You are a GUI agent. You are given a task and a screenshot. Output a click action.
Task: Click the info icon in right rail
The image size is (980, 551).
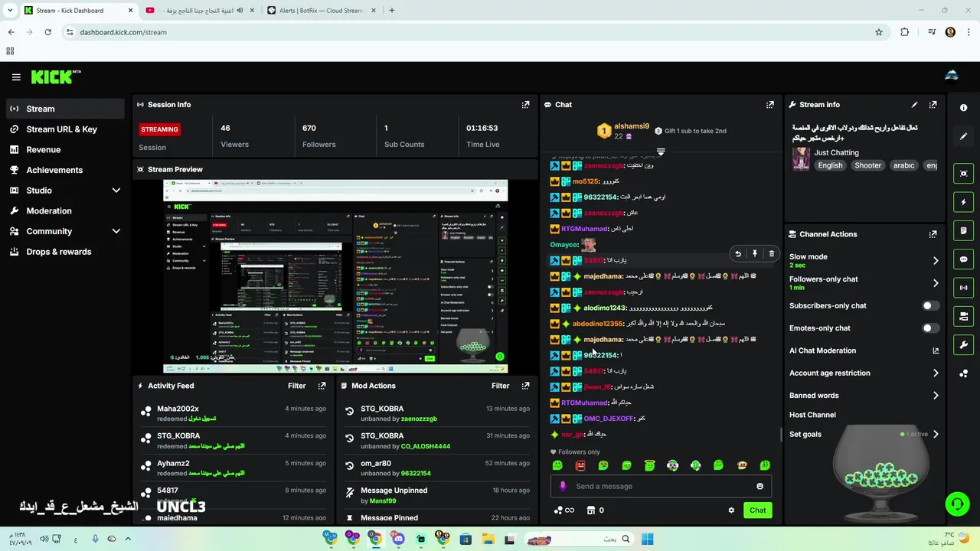963,108
